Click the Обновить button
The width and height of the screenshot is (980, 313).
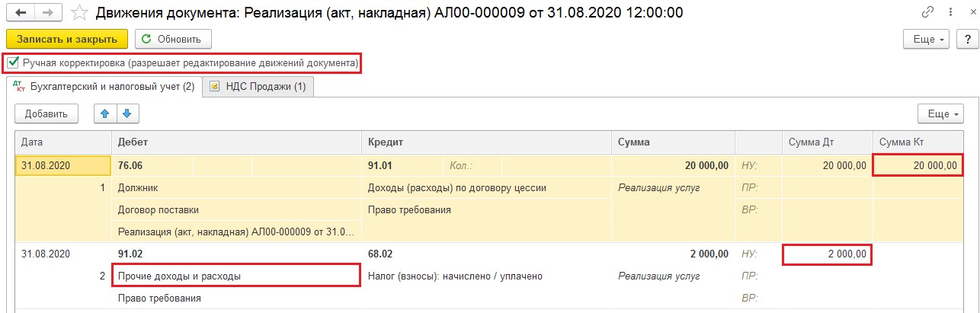click(173, 39)
